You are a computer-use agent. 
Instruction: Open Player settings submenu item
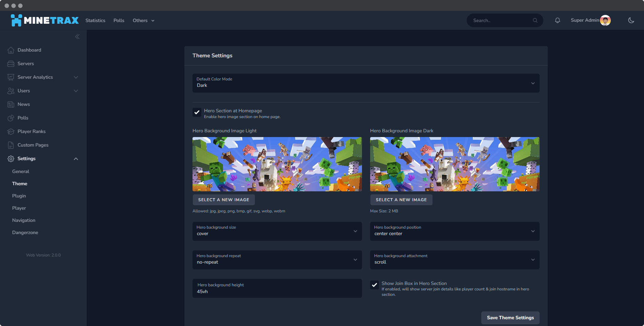pos(19,208)
